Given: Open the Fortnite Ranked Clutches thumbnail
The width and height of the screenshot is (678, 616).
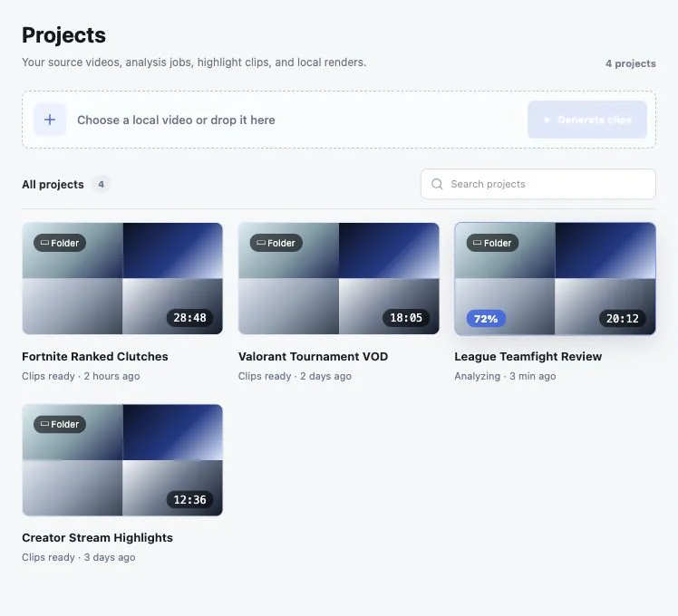Looking at the screenshot, I should (x=122, y=278).
